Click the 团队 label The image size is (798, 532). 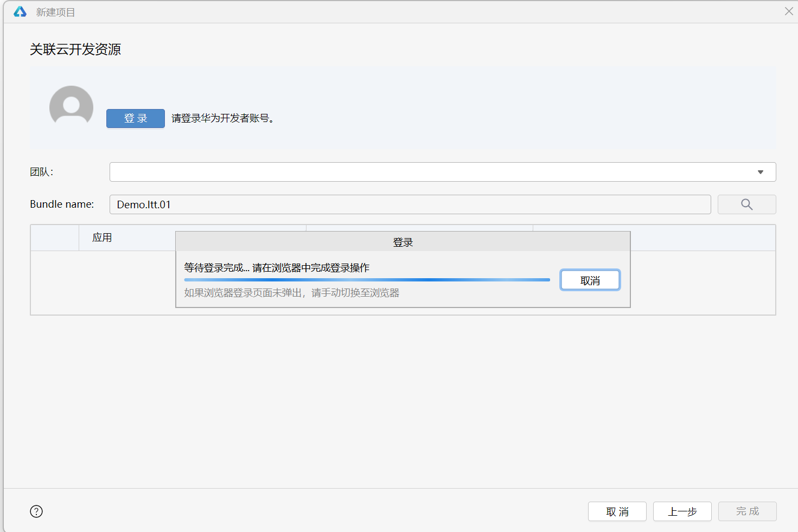point(42,172)
